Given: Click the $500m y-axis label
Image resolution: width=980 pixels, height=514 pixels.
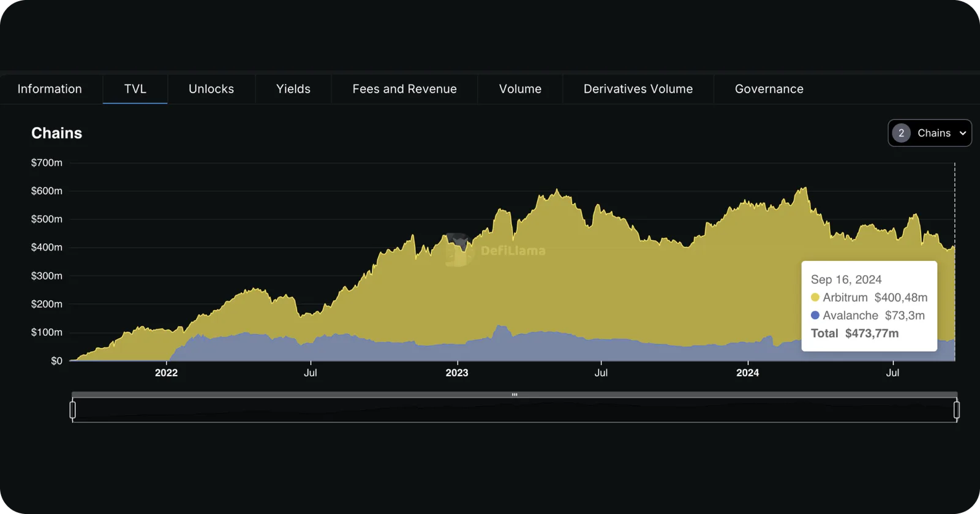Looking at the screenshot, I should point(47,219).
